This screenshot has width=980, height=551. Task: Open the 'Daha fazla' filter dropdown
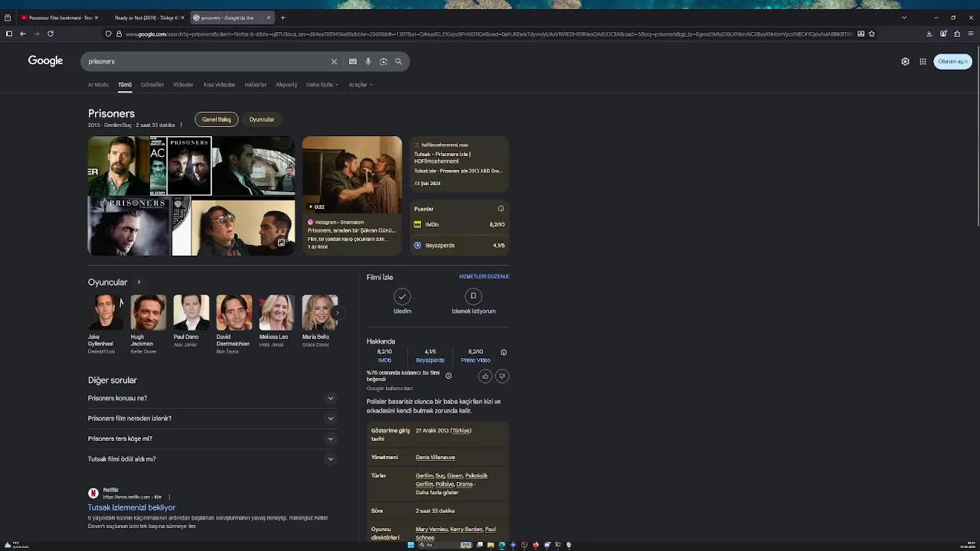point(322,85)
